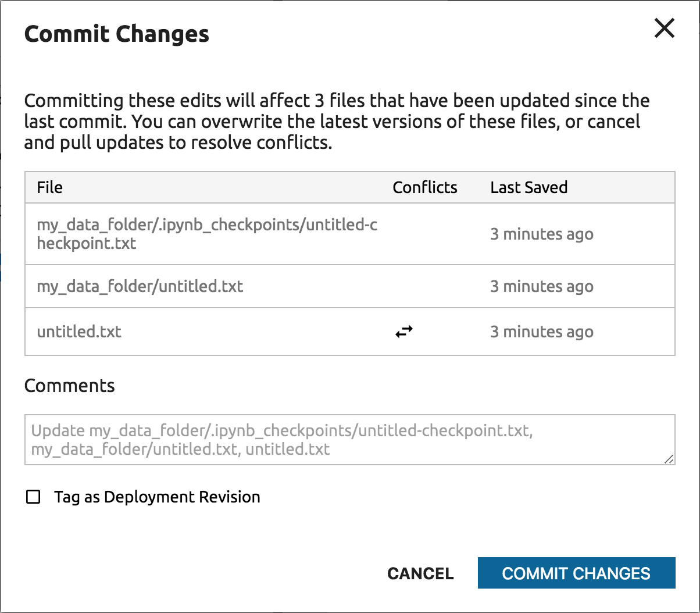700x613 pixels.
Task: Click the Last Saved column header
Action: pos(528,187)
